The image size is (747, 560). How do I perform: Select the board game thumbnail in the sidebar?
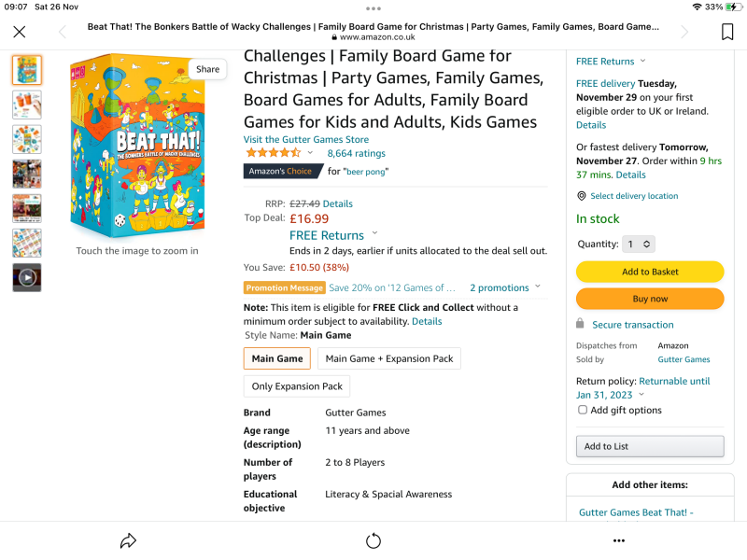click(26, 70)
